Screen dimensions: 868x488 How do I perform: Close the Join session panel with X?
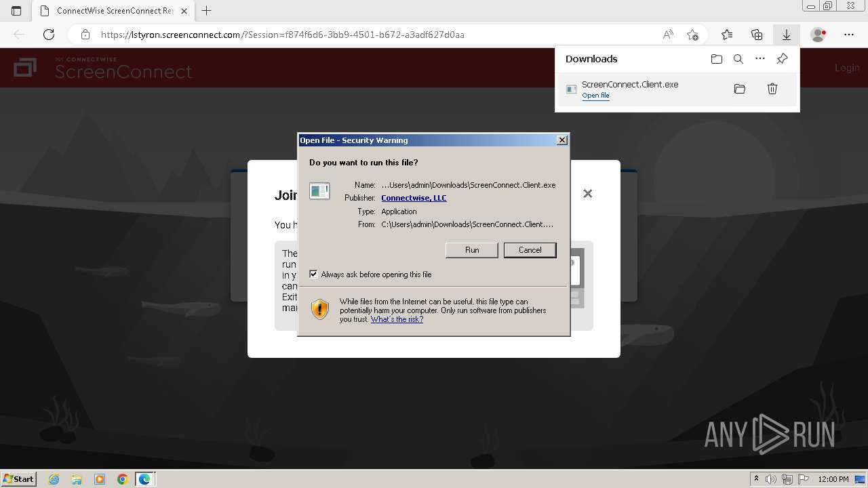tap(588, 194)
